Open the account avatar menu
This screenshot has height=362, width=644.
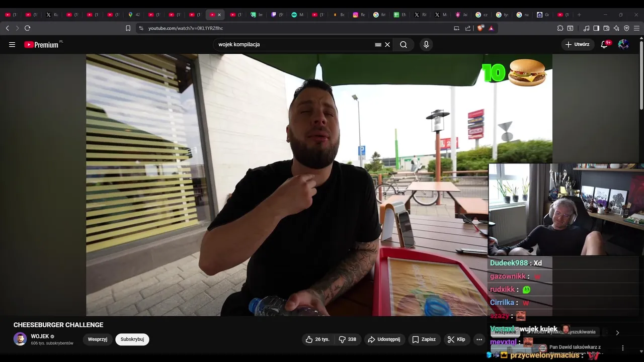tap(623, 45)
